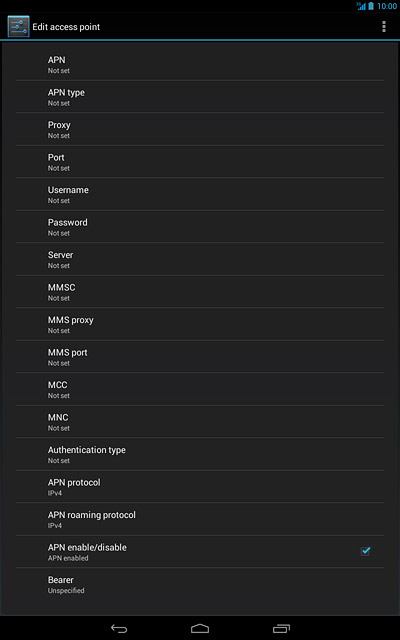Edit the MCC setting
The width and height of the screenshot is (400, 640).
(x=200, y=389)
